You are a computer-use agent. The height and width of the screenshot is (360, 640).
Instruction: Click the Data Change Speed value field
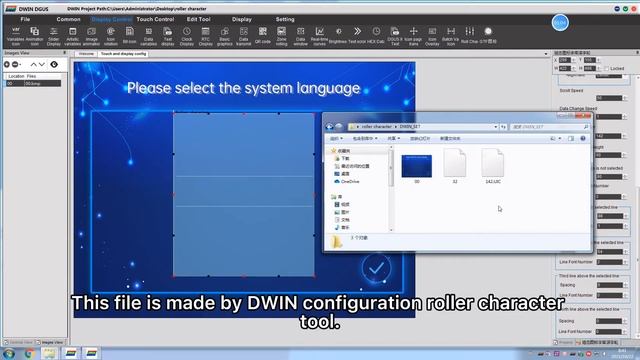point(609,117)
